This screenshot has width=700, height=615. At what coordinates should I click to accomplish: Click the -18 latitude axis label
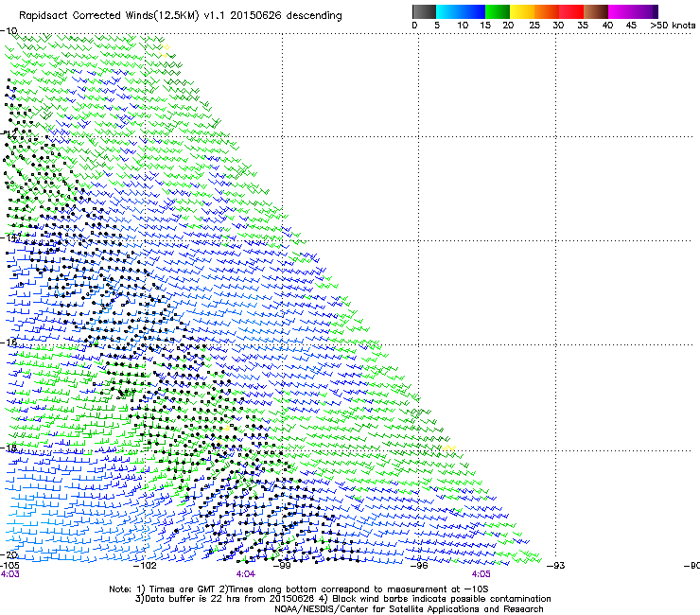tap(9, 448)
